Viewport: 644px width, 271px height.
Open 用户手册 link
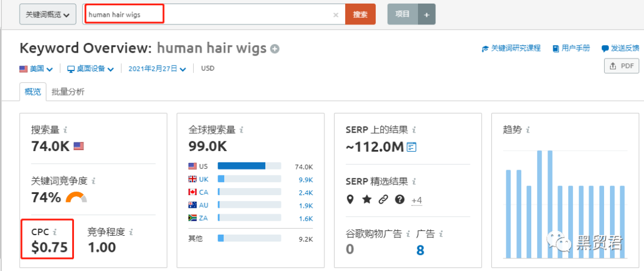coord(571,48)
